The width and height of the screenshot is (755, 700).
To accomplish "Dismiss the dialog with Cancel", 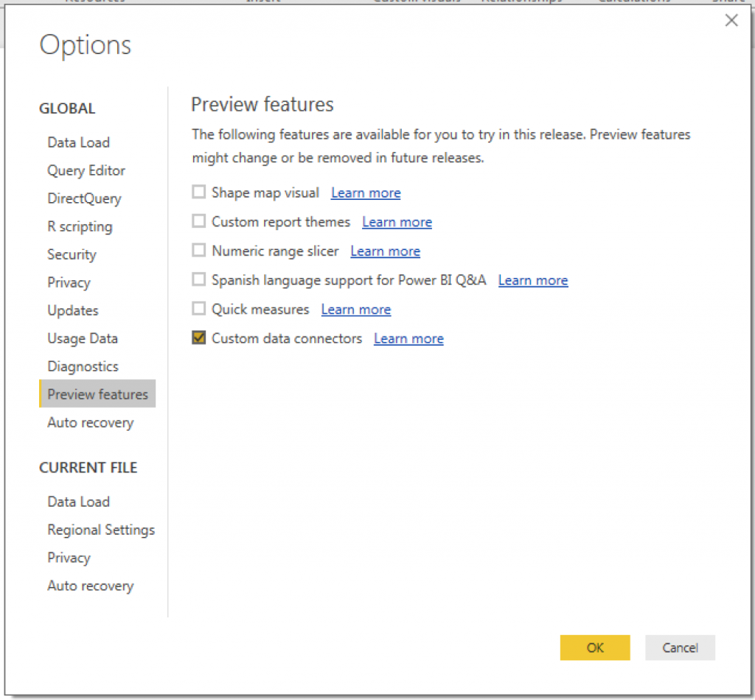I will click(x=680, y=648).
